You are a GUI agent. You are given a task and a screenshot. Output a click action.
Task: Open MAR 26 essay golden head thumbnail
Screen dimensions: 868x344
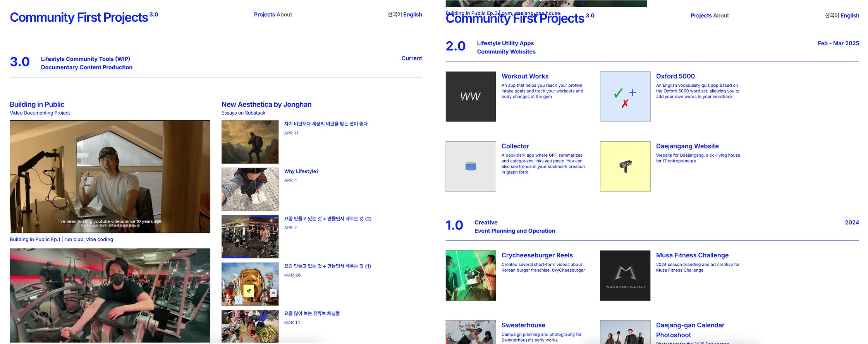point(250,284)
